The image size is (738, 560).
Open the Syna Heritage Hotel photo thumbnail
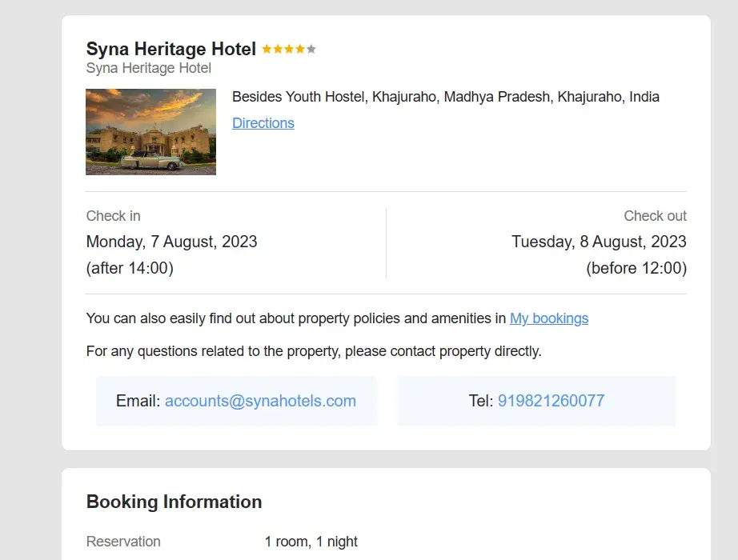(150, 132)
